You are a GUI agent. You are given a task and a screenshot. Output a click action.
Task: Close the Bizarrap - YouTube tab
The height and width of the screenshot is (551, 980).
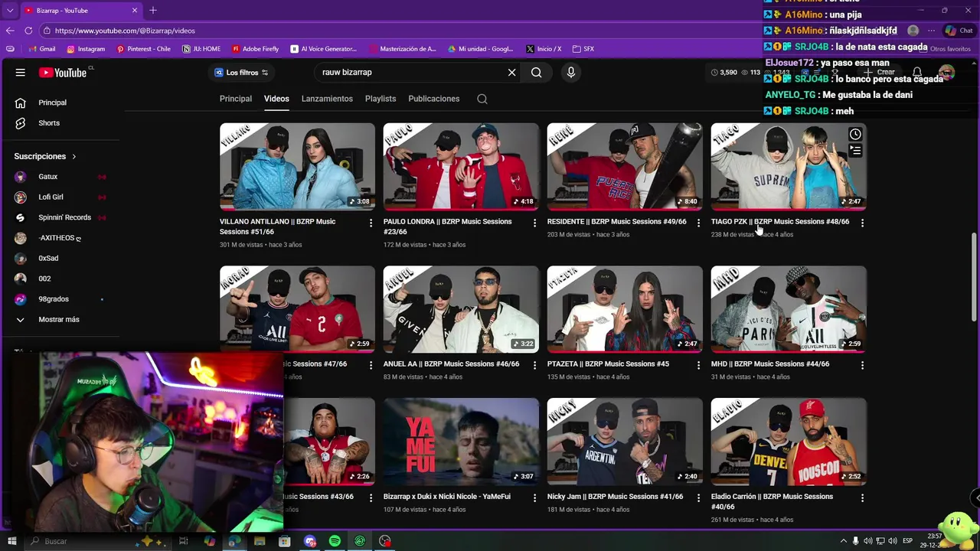point(135,11)
